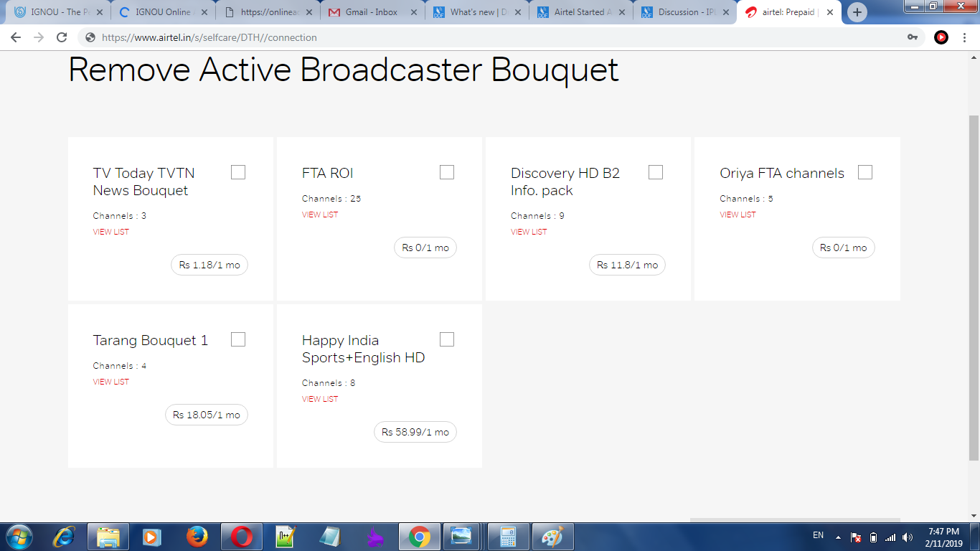Open VIEW LIST under FTA ROI
Image resolution: width=980 pixels, height=551 pixels.
[320, 215]
